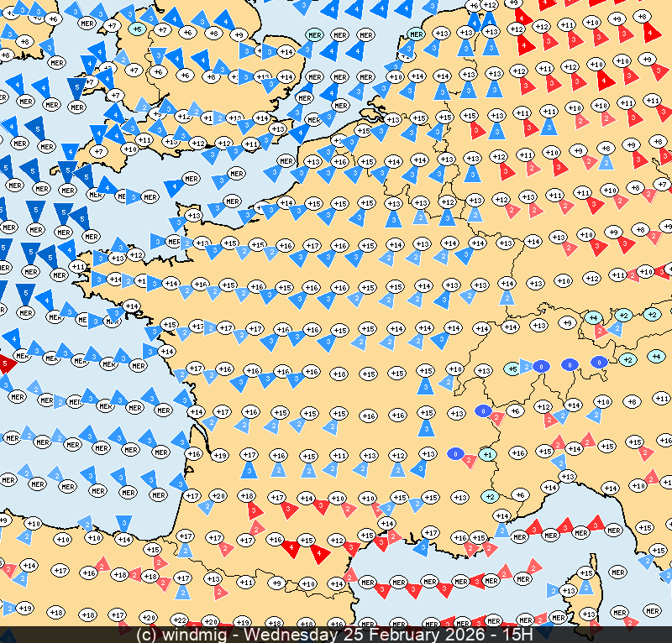Click the +9 label left of cyan +4

point(567,322)
